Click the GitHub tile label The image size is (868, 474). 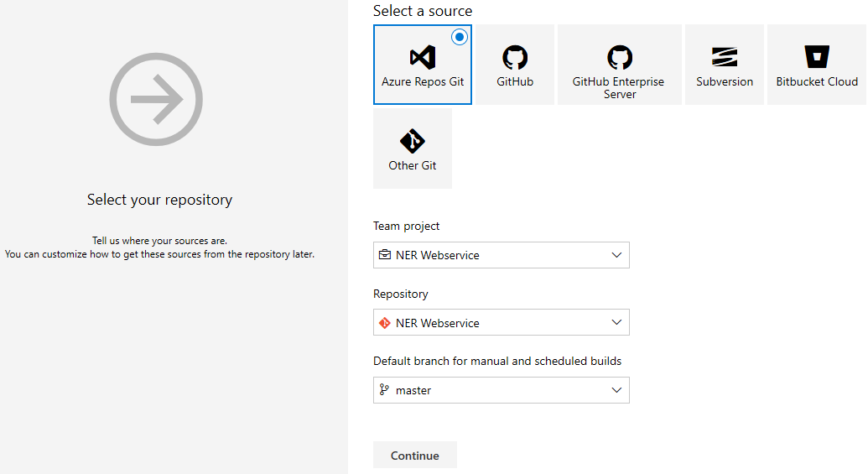pos(515,82)
